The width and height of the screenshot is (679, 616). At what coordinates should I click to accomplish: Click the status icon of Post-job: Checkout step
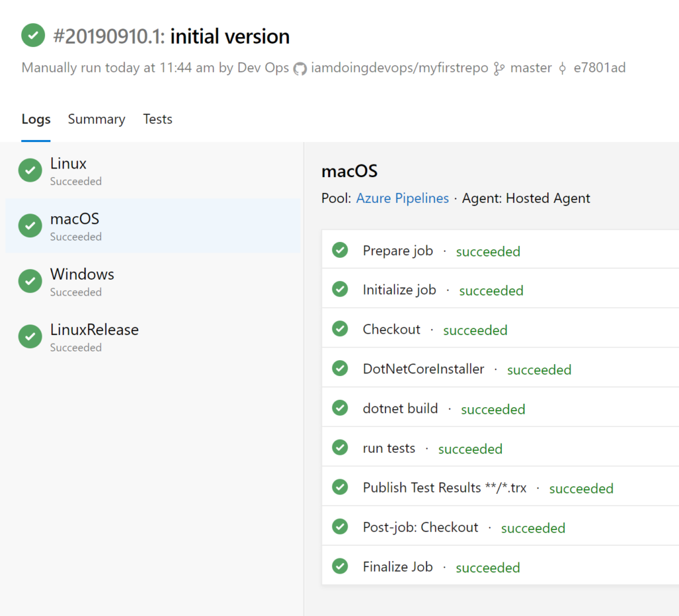tap(340, 526)
